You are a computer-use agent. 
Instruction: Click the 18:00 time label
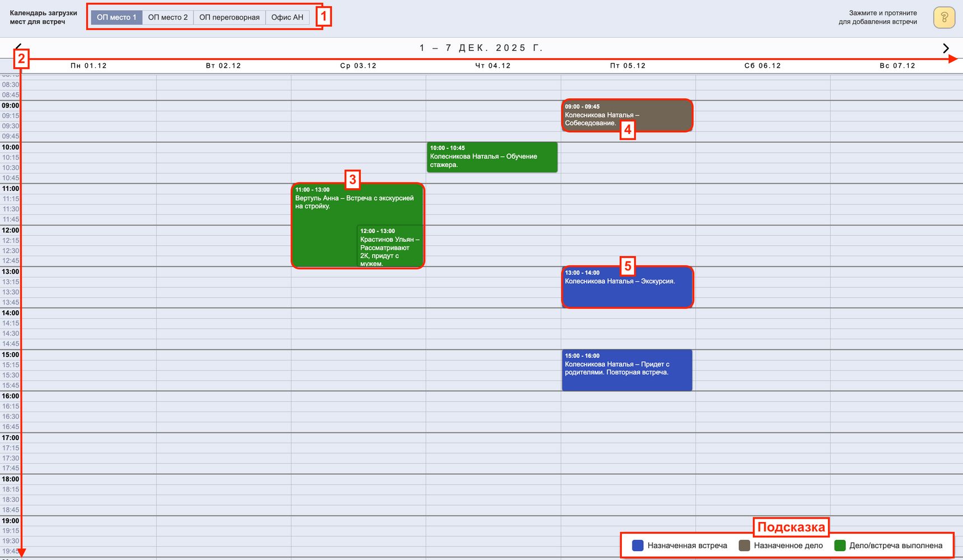click(11, 479)
